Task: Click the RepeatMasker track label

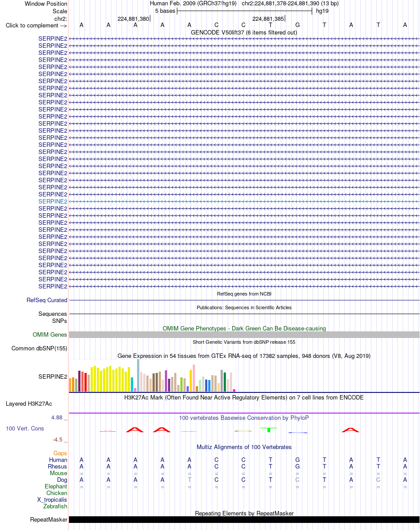Action: point(49,519)
